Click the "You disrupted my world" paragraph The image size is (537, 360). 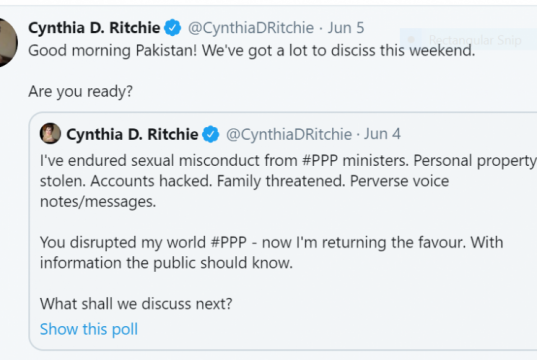click(x=272, y=252)
